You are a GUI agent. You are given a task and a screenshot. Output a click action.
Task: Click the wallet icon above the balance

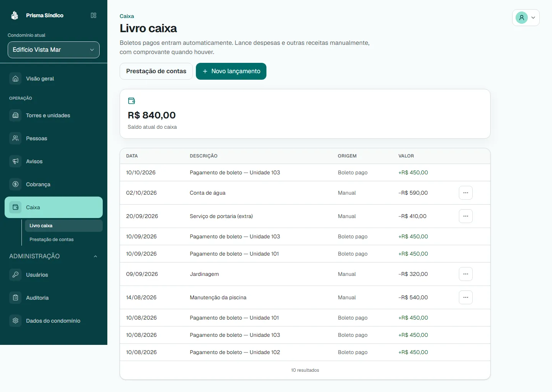(131, 101)
